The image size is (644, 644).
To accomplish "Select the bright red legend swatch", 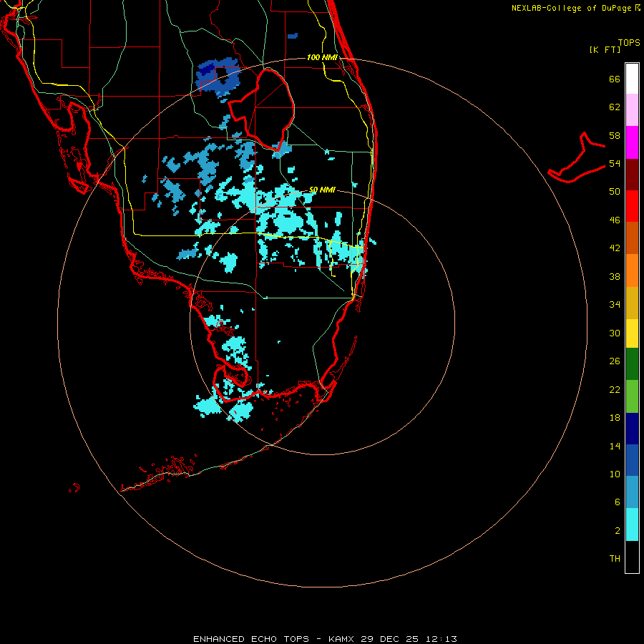I will [632, 206].
